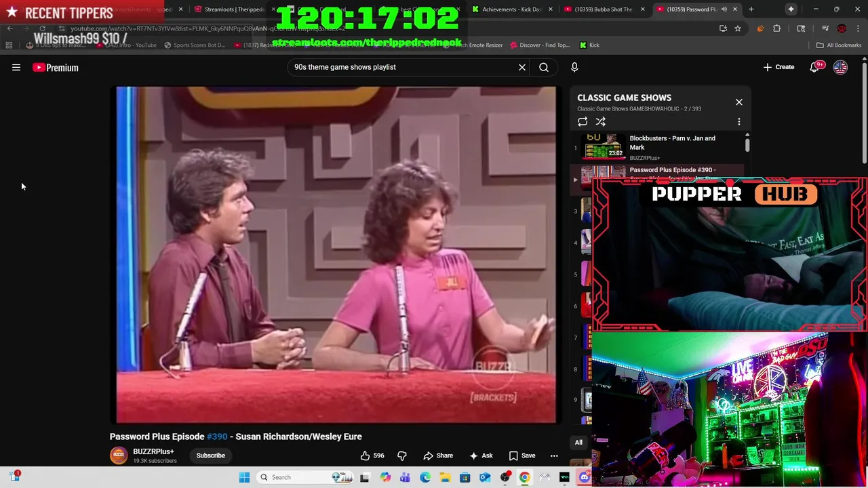Close the Classic Game Shows playlist panel

739,102
